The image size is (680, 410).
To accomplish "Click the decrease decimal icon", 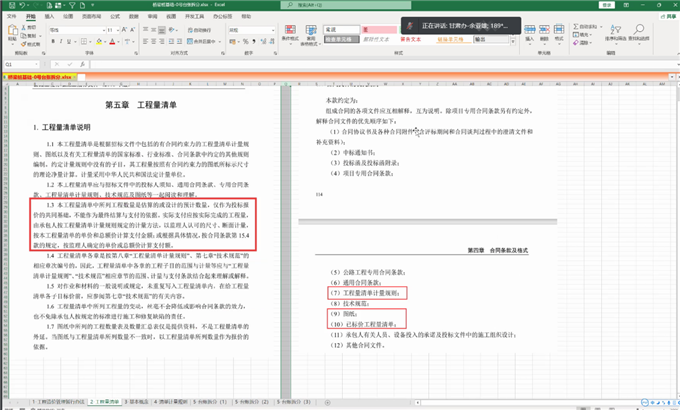I will (x=272, y=42).
